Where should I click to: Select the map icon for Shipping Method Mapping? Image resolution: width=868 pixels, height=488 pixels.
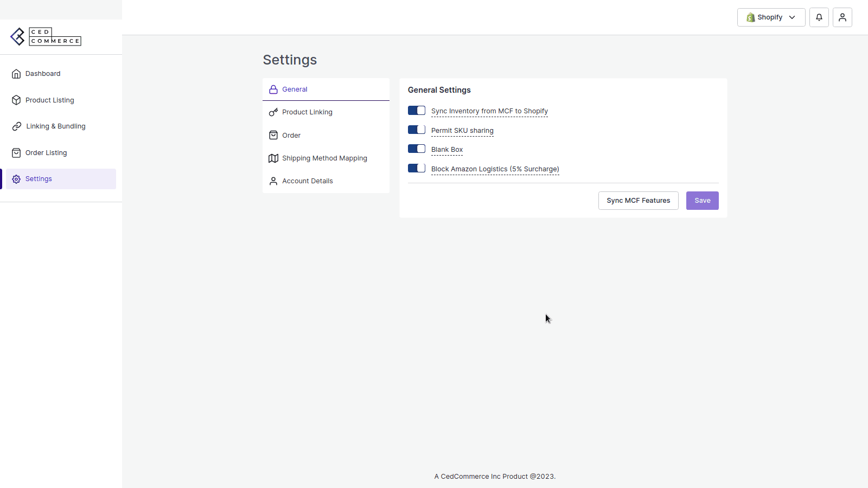(273, 158)
